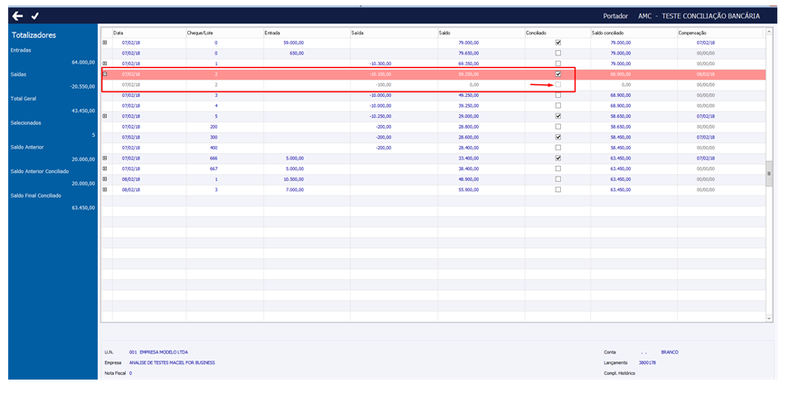Uncheck Conciliado for the Saldo 28.600,00 row
800x405 pixels.
[558, 137]
